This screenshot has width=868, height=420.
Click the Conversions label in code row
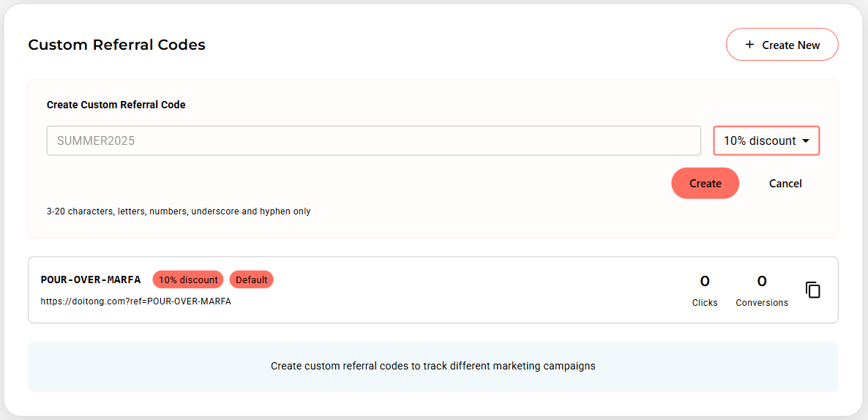coord(762,303)
